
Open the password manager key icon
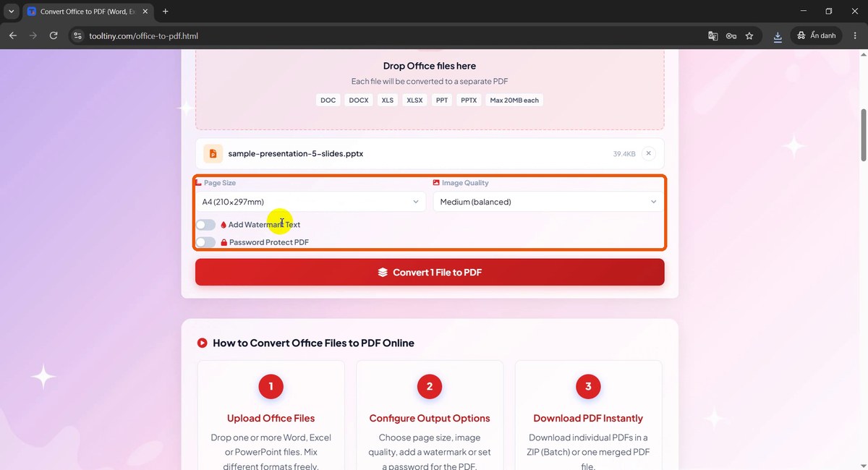click(x=731, y=36)
